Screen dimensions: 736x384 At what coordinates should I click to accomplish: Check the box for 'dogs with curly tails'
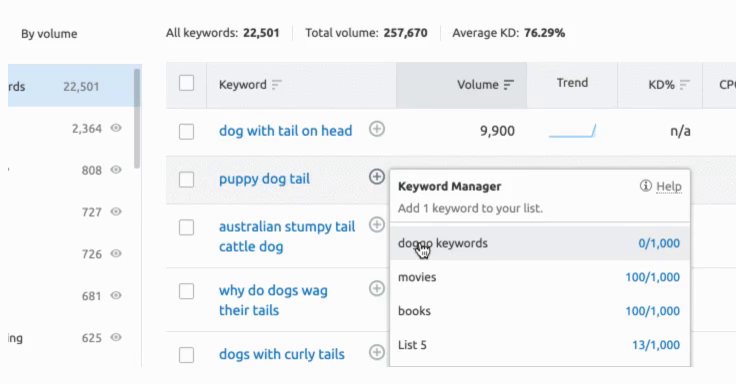186,355
